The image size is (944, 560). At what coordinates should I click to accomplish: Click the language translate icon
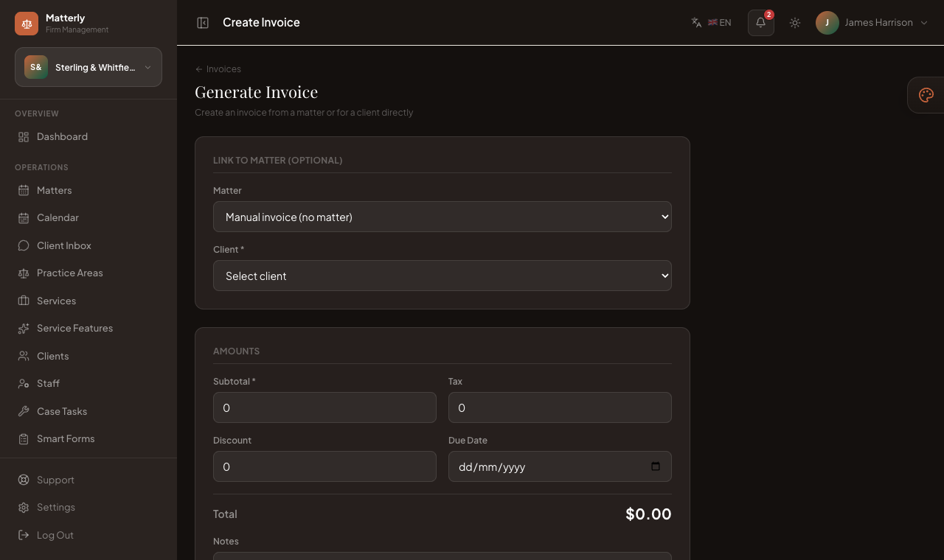click(696, 23)
